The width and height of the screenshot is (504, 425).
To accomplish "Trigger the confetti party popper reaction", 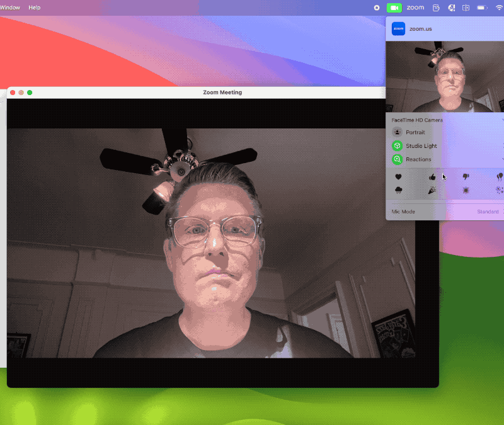I will pyautogui.click(x=432, y=190).
